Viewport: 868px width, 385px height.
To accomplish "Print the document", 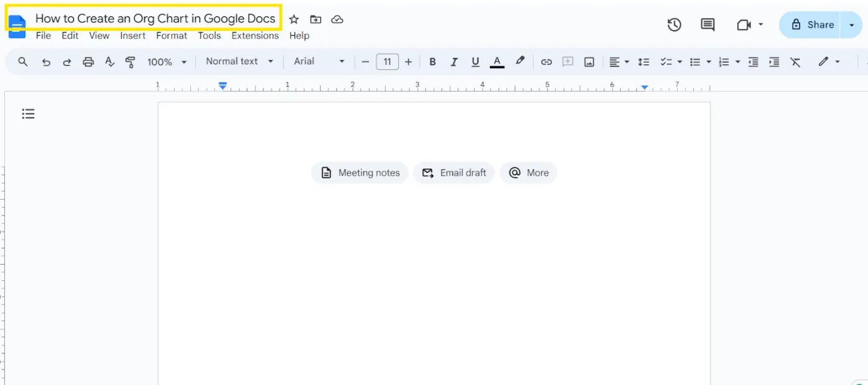I will [x=89, y=61].
